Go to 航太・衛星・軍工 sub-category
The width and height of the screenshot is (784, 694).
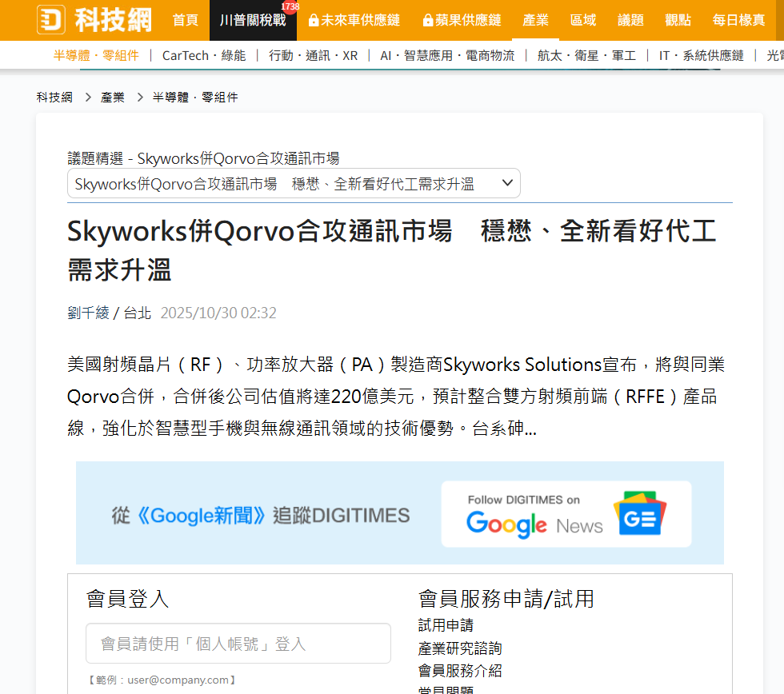click(586, 55)
